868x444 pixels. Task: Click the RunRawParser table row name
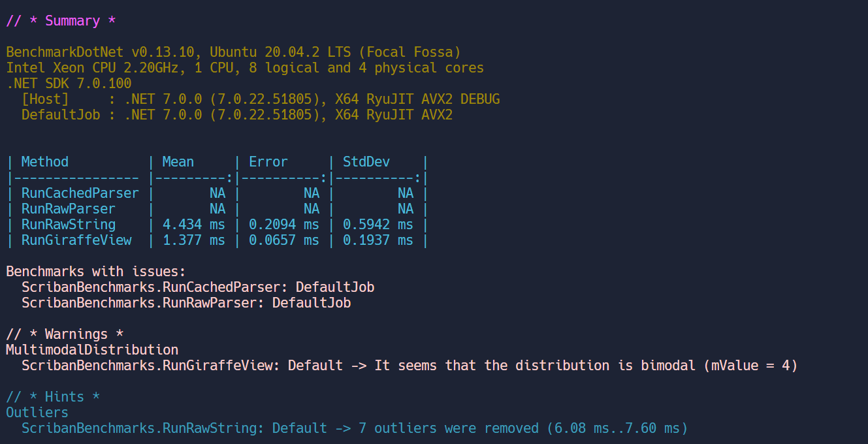coord(69,209)
